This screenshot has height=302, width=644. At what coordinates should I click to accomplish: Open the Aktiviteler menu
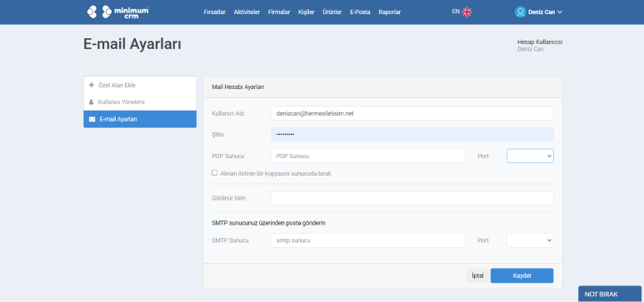pyautogui.click(x=247, y=12)
